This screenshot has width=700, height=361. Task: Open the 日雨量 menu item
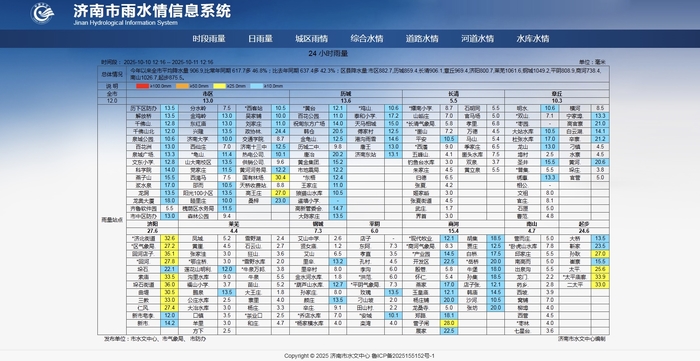tap(260, 39)
